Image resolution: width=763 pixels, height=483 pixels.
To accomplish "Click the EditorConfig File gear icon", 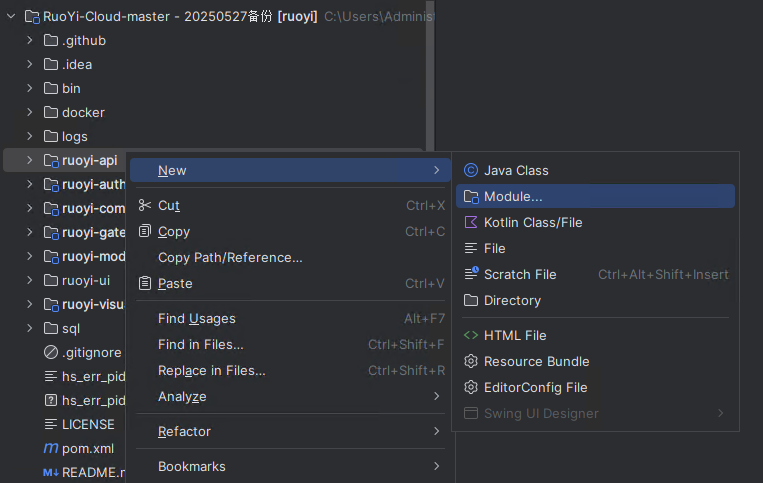I will click(x=471, y=387).
